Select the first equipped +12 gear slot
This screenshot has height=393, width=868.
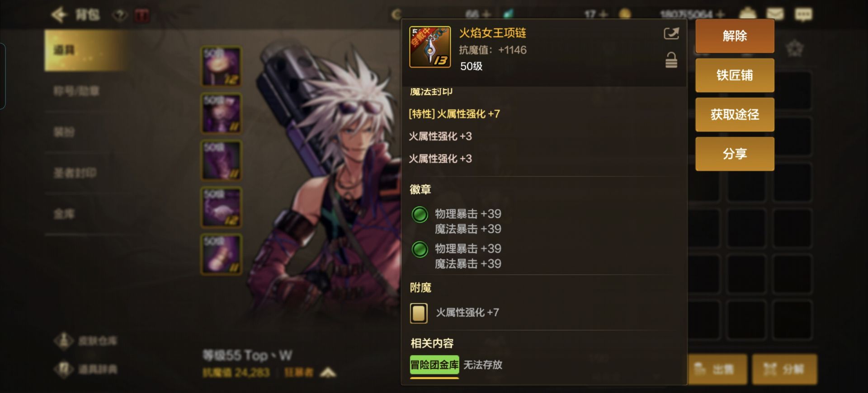coord(222,66)
